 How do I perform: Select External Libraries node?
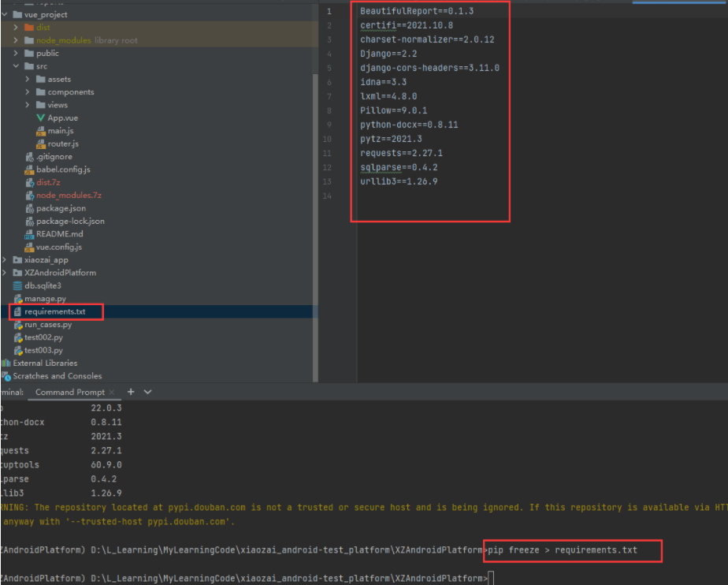click(x=45, y=363)
